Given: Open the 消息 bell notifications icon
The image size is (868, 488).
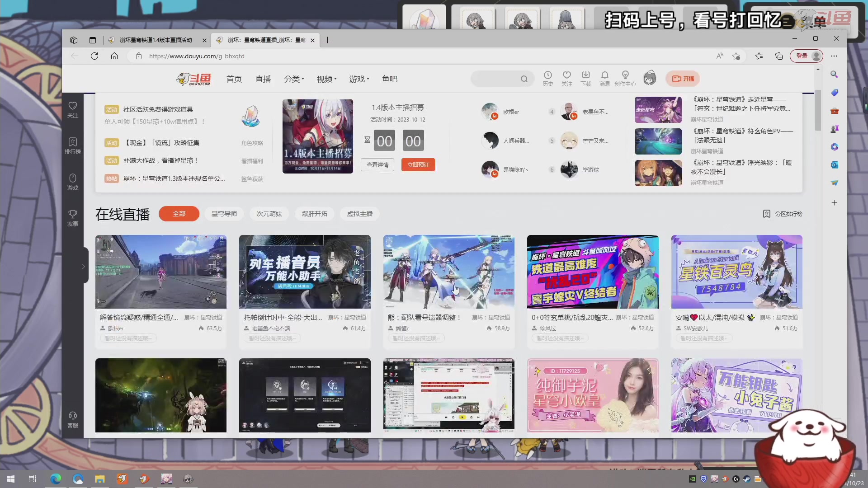Looking at the screenshot, I should tap(604, 78).
